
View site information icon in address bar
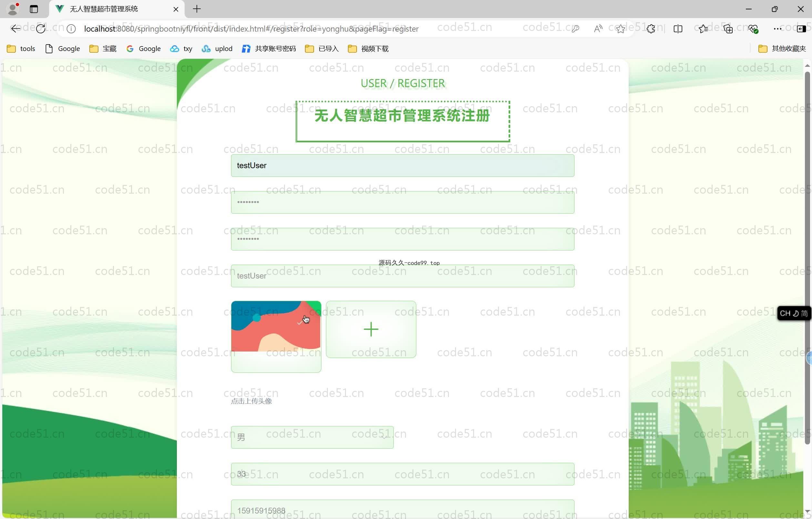(71, 29)
